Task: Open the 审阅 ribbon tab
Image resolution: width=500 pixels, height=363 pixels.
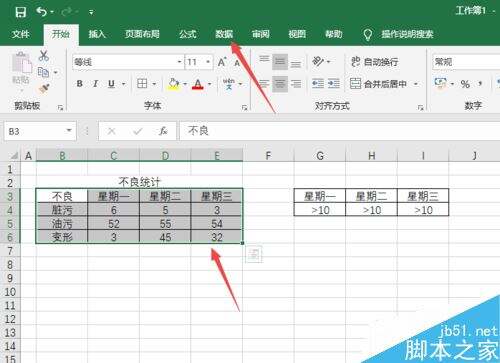Action: click(260, 34)
